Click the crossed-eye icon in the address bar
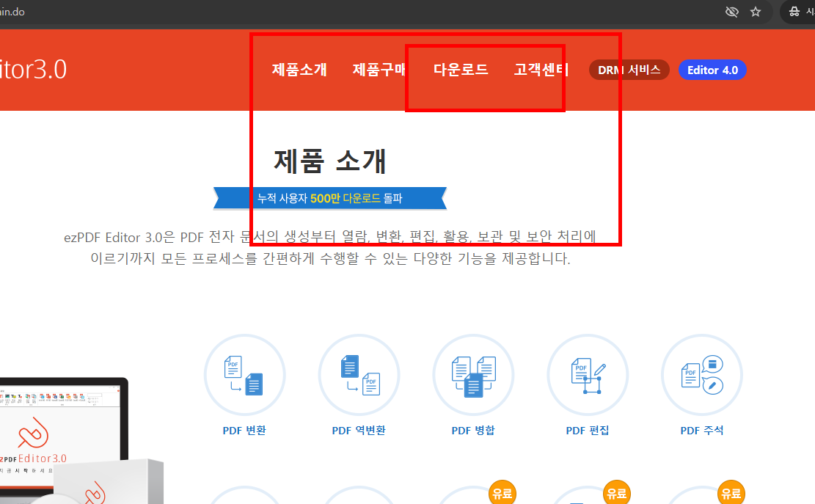815x504 pixels. pyautogui.click(x=731, y=12)
